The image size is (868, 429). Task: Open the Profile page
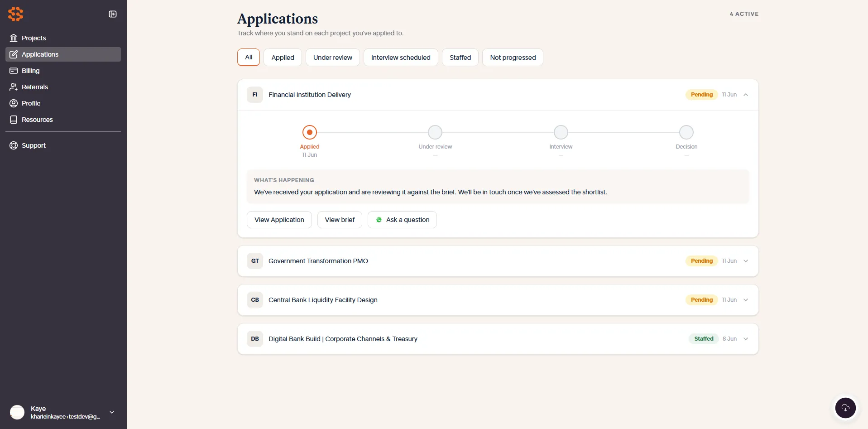63,103
